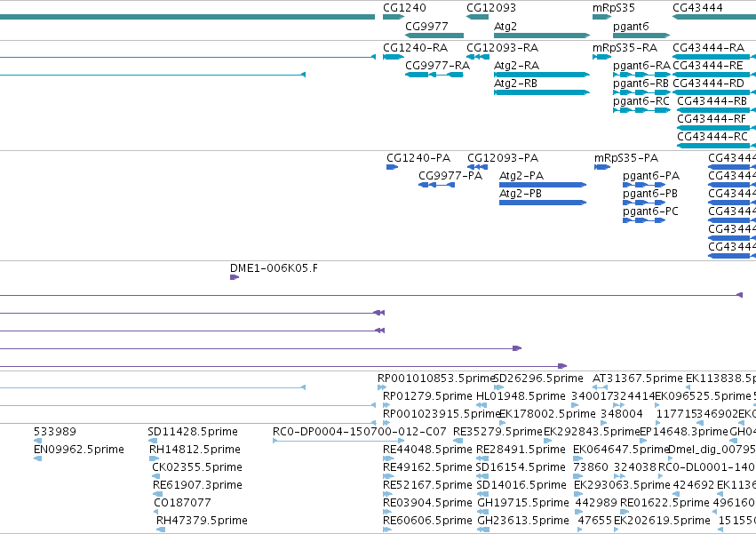Click the SD16154.5prime EST
Image resolution: width=756 pixels, height=534 pixels.
[x=482, y=476]
